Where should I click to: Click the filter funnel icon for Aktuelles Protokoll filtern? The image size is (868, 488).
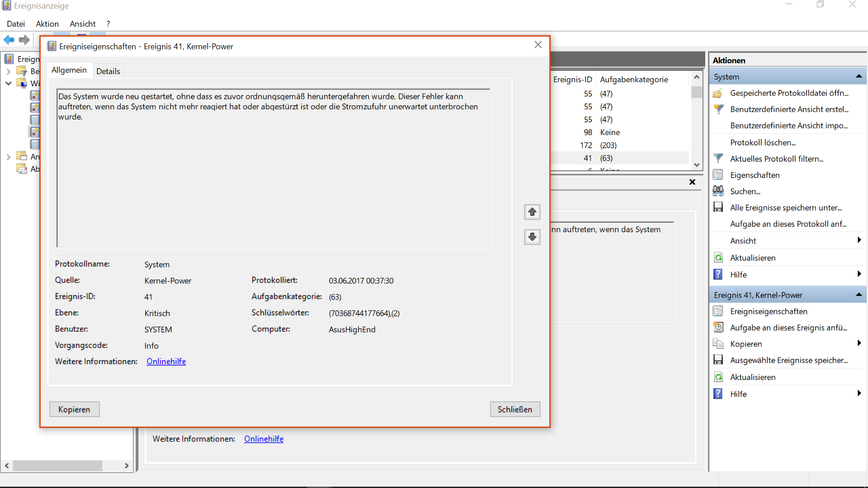(x=718, y=159)
